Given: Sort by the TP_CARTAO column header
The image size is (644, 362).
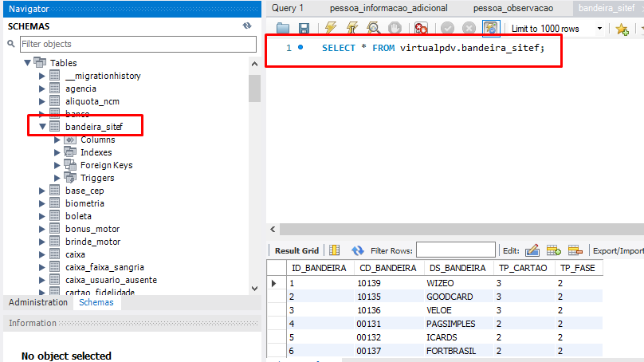Looking at the screenshot, I should 523,269.
